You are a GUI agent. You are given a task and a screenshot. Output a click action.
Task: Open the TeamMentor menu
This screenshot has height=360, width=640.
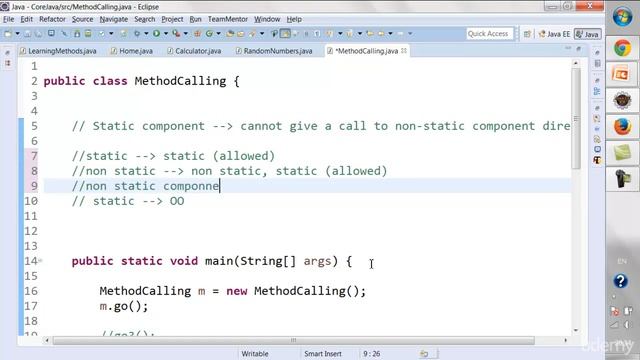[x=228, y=19]
